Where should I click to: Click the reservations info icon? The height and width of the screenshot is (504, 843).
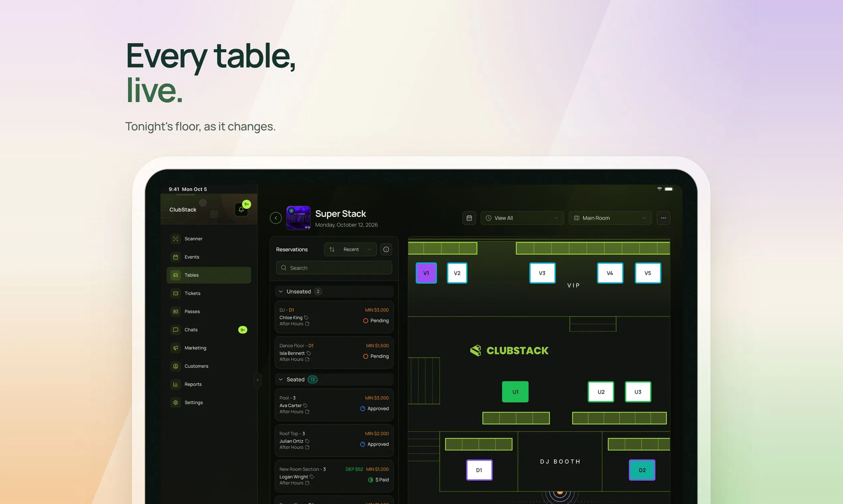(x=386, y=249)
